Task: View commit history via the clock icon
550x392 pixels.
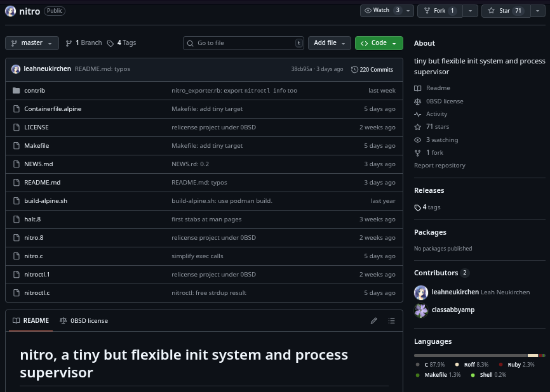Action: (354, 69)
